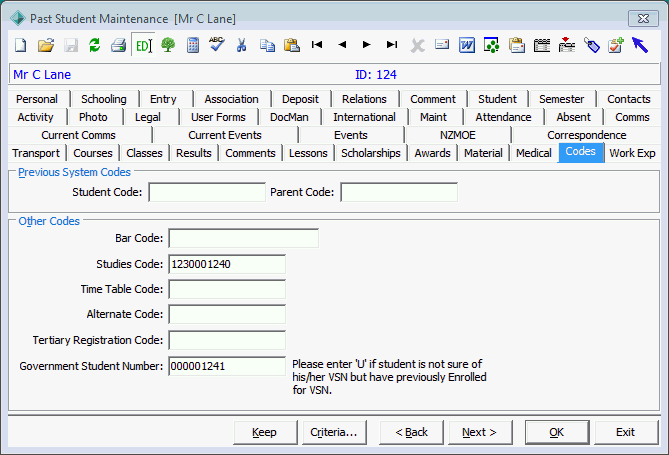Image resolution: width=669 pixels, height=455 pixels.
Task: Click the Student Code input field
Action: click(x=207, y=192)
